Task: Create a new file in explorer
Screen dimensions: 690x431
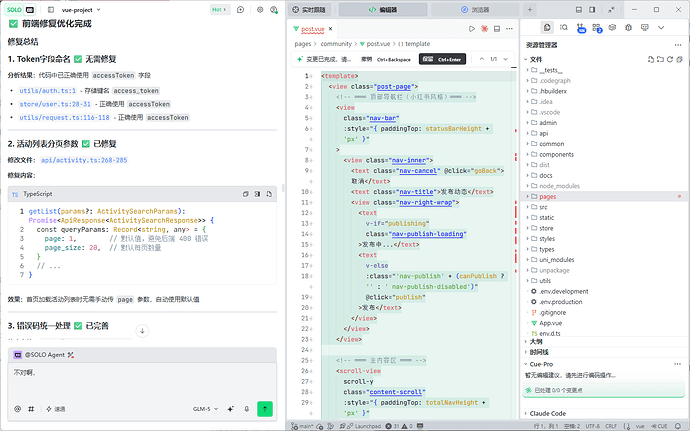Action: click(x=651, y=59)
